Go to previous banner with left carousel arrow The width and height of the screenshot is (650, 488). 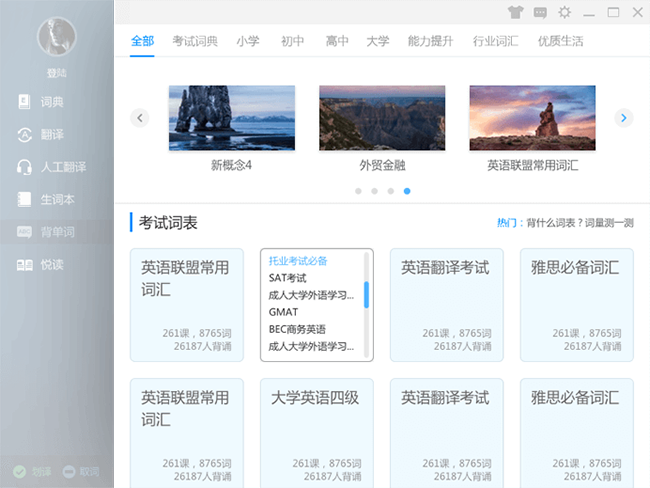click(x=140, y=118)
